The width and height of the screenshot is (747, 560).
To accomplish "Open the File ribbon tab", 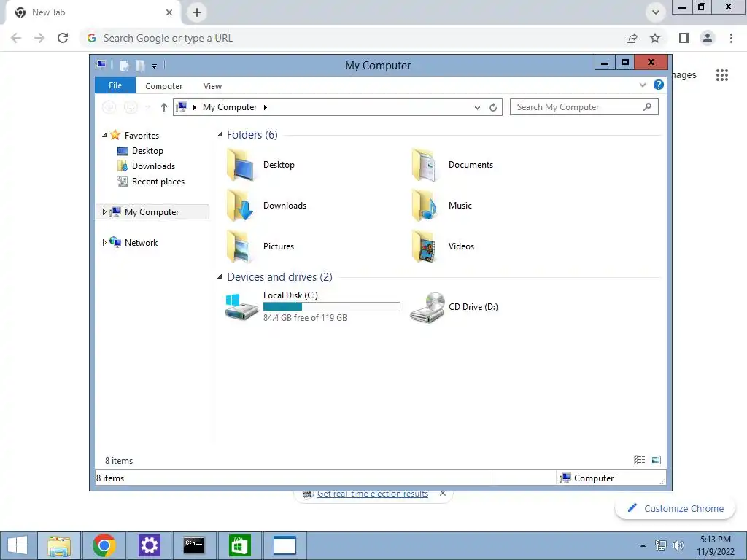I will pos(115,85).
